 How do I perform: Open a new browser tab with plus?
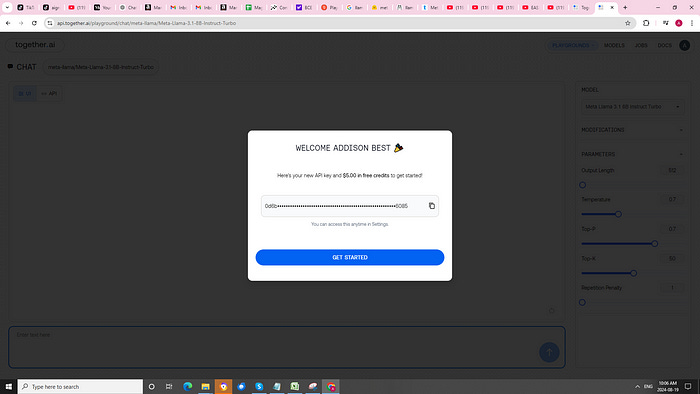(x=625, y=8)
